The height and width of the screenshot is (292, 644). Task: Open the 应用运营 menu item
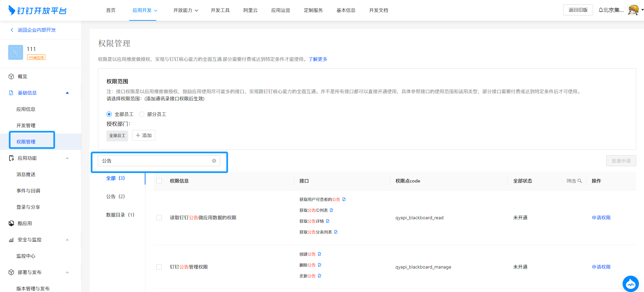coord(281,10)
